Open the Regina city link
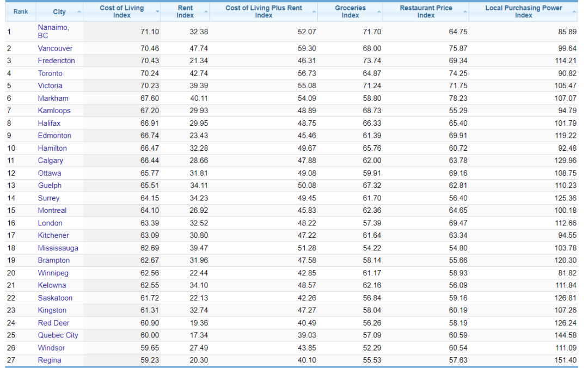This screenshot has width=588, height=368. click(50, 360)
